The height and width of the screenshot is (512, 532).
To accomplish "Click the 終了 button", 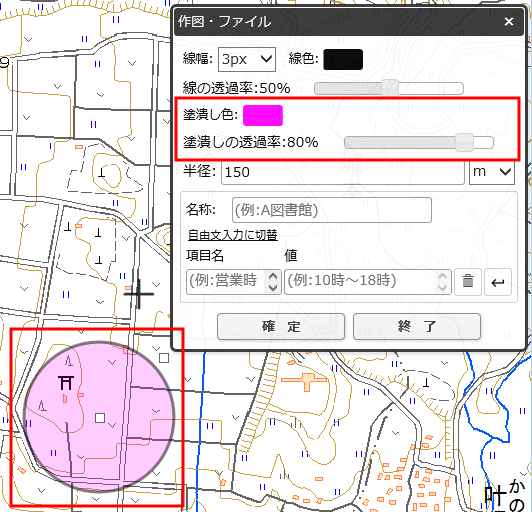I will [417, 326].
